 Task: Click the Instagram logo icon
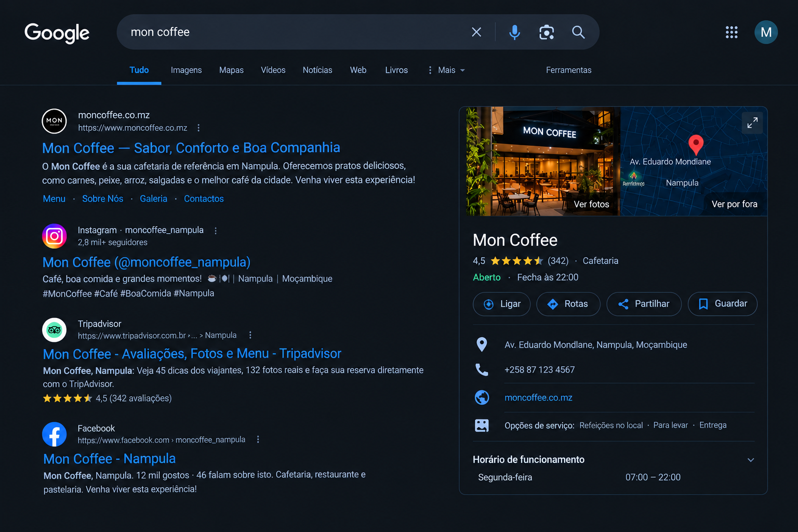pyautogui.click(x=55, y=236)
